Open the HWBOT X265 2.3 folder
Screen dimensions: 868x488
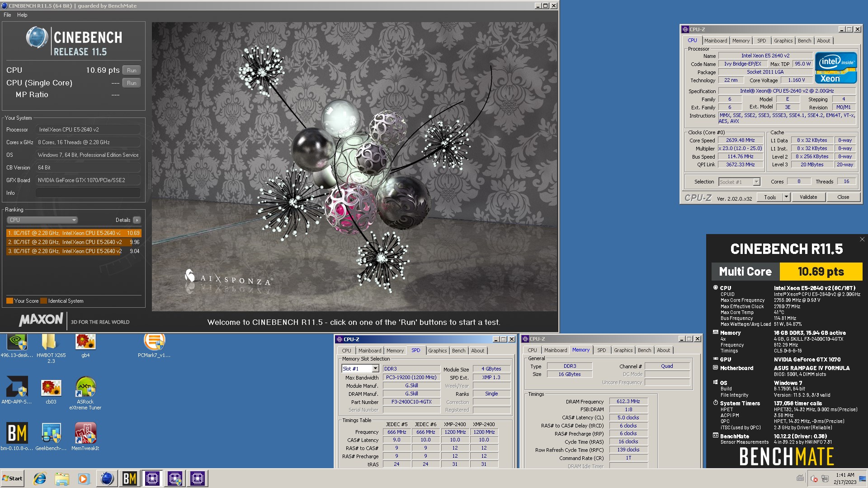coord(51,348)
